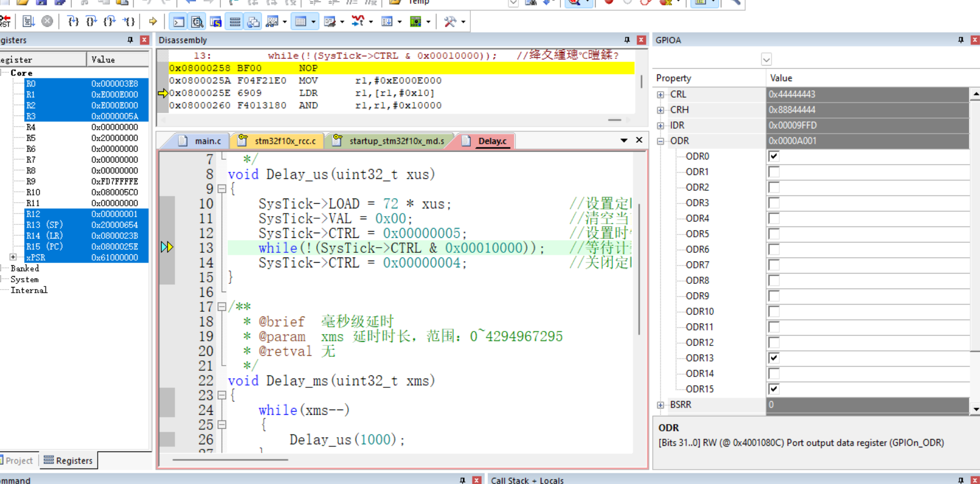Open the editor tab list dropdown arrow

coord(624,140)
